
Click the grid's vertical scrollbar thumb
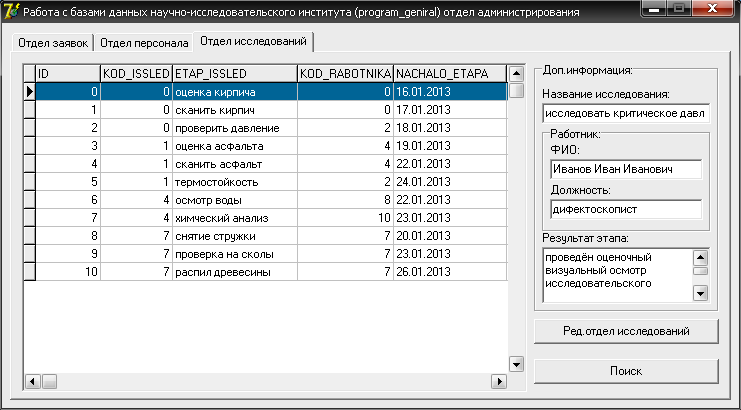[517, 90]
